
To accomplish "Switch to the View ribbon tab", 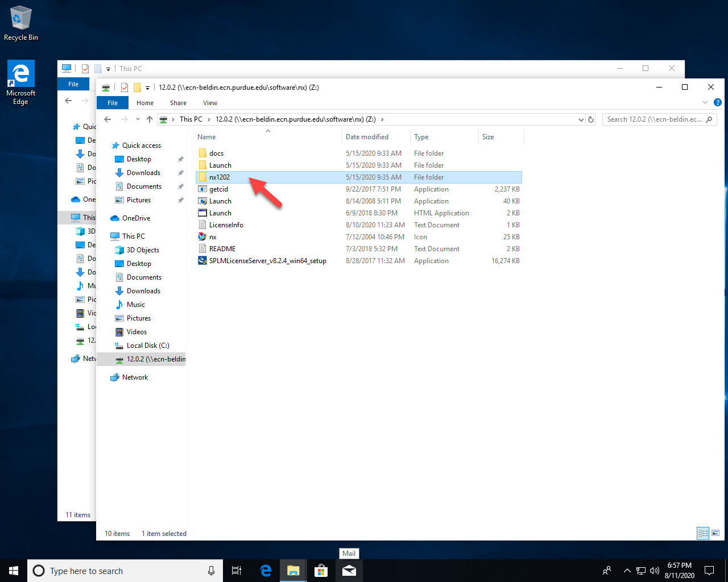I will (x=210, y=103).
